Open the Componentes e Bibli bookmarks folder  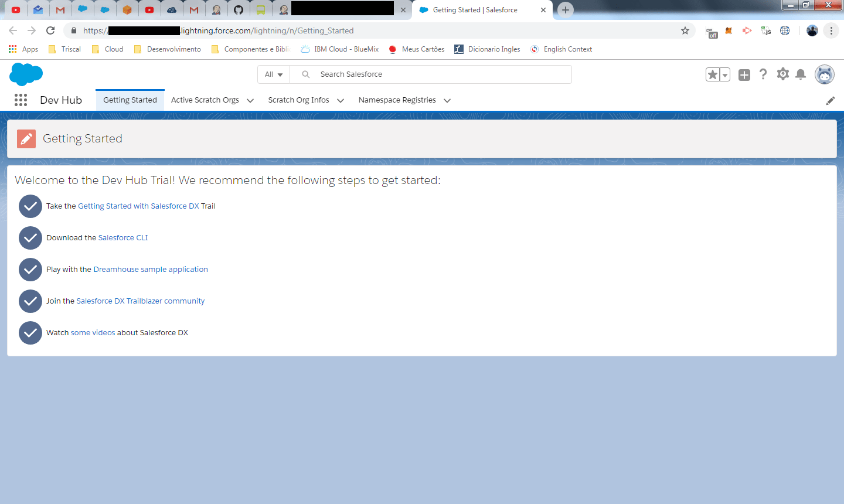(x=250, y=49)
